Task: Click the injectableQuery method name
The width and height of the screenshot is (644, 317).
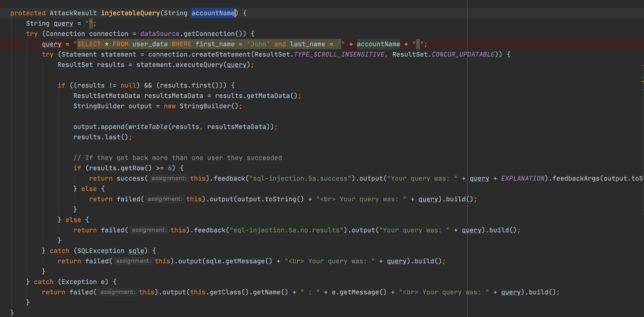Action: (130, 13)
